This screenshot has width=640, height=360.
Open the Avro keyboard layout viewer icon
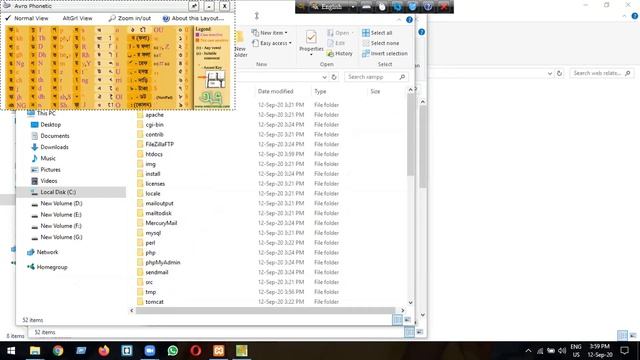(366, 7)
